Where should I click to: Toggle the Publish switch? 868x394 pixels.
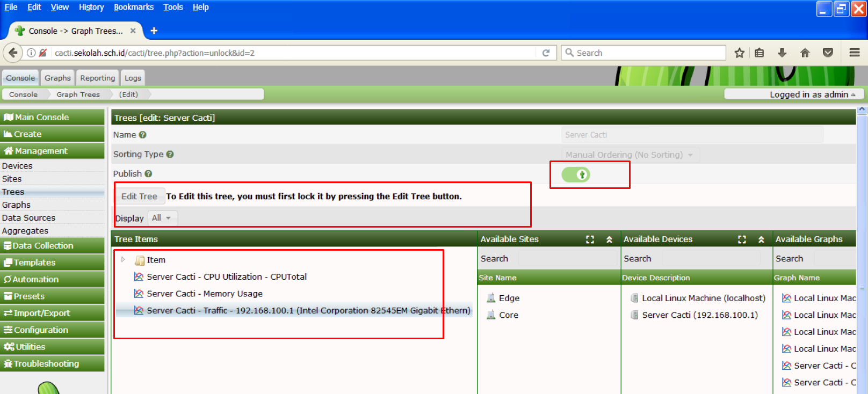click(576, 174)
